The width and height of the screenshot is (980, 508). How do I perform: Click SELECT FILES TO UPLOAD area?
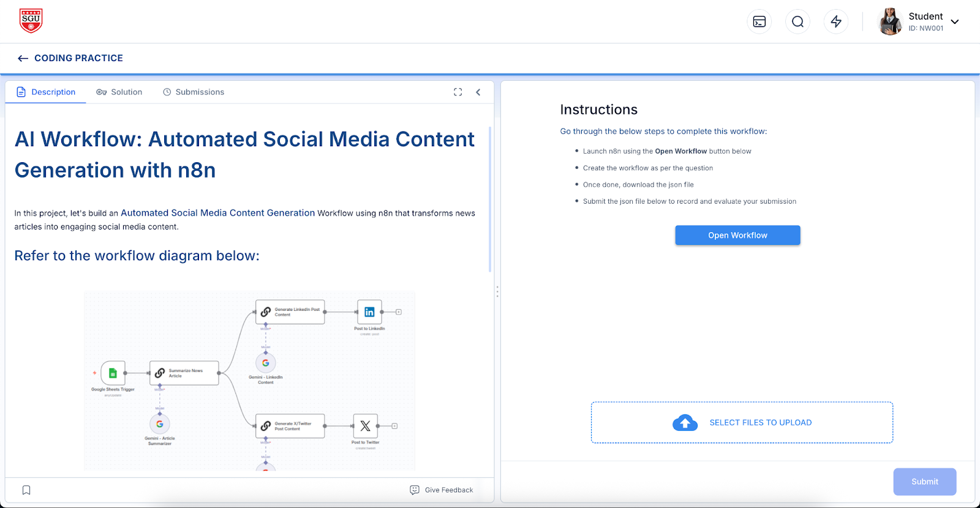(x=742, y=422)
